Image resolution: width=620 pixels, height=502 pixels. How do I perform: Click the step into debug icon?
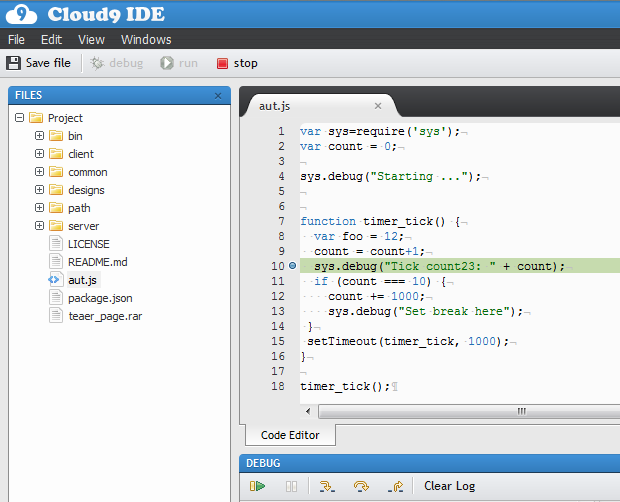click(325, 486)
